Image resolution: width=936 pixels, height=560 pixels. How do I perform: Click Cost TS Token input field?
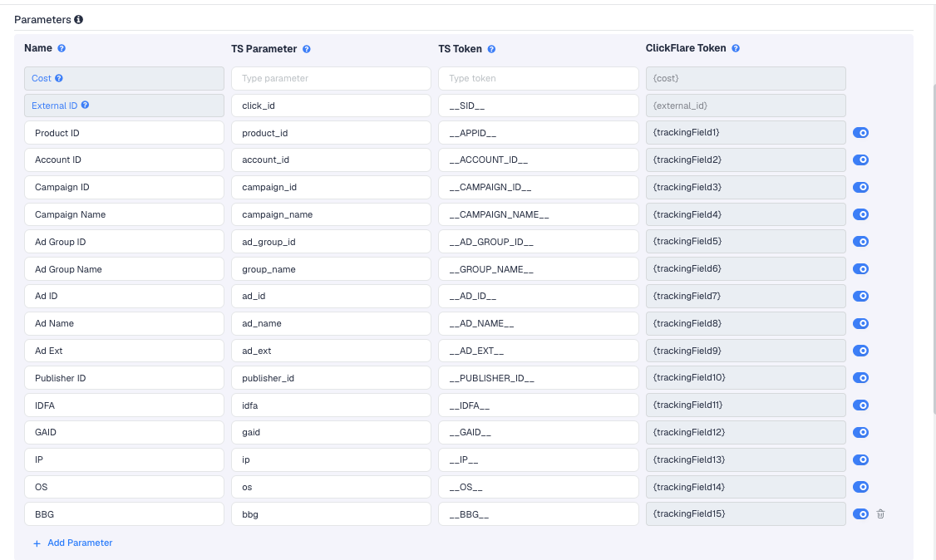coord(539,78)
